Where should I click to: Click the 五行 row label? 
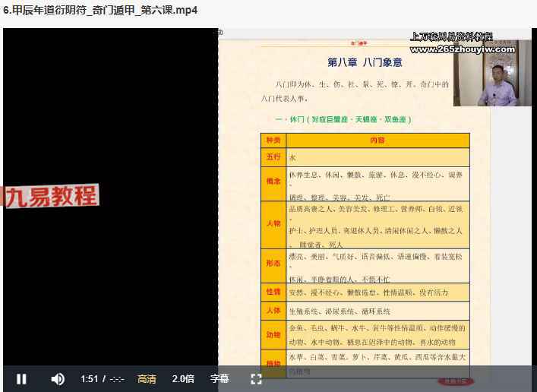273,156
